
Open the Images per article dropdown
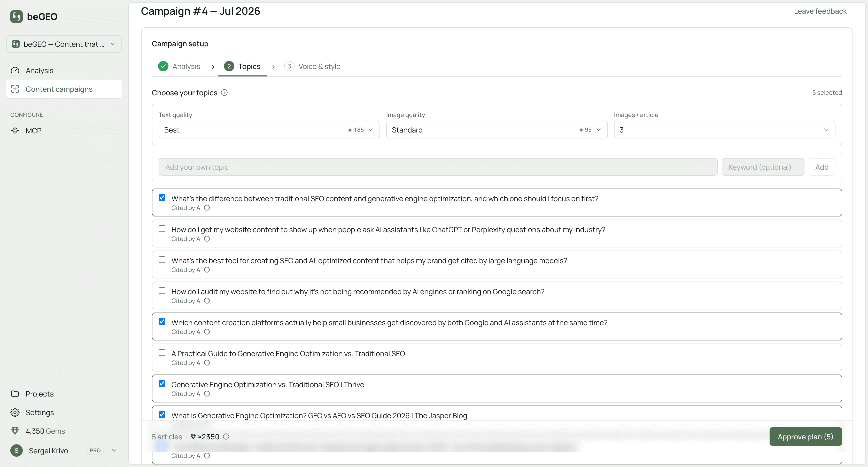724,130
